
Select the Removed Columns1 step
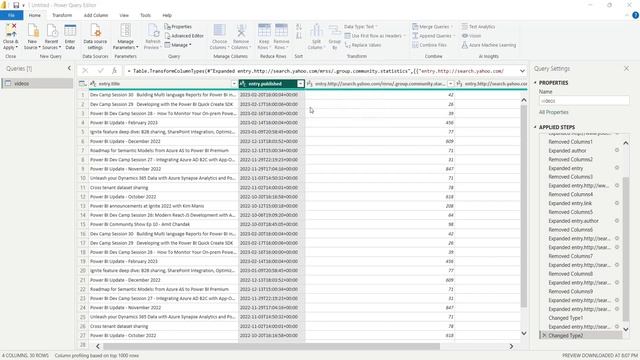[570, 142]
